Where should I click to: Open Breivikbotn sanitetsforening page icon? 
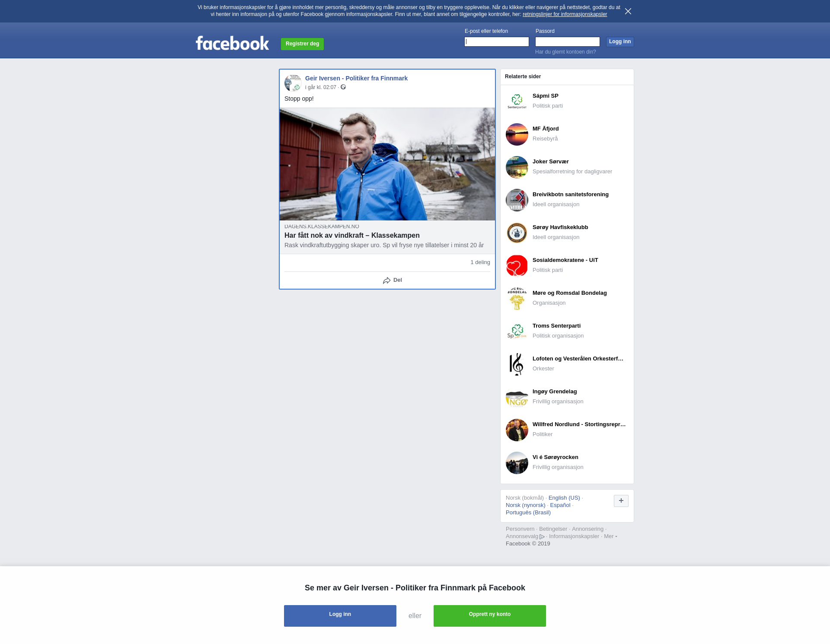517,200
